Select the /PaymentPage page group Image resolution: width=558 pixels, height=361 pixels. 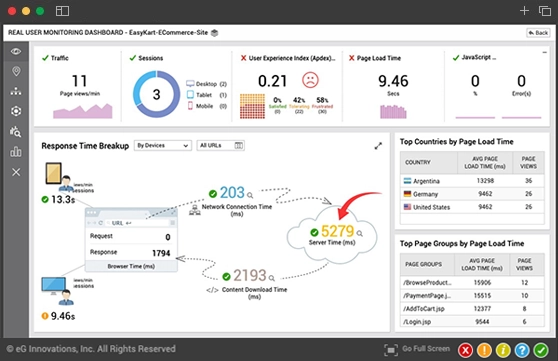(472, 295)
